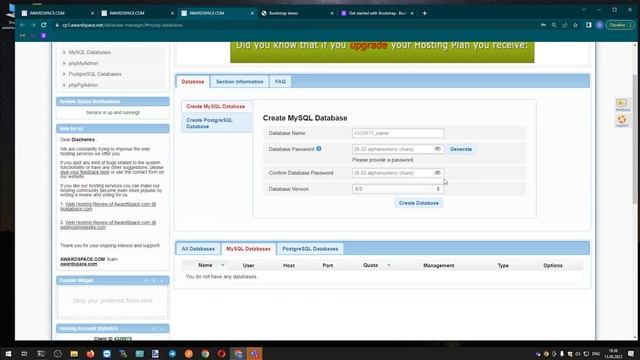The height and width of the screenshot is (360, 640).
Task: Reload the page with Refresh icon
Action: pyautogui.click(x=44, y=25)
